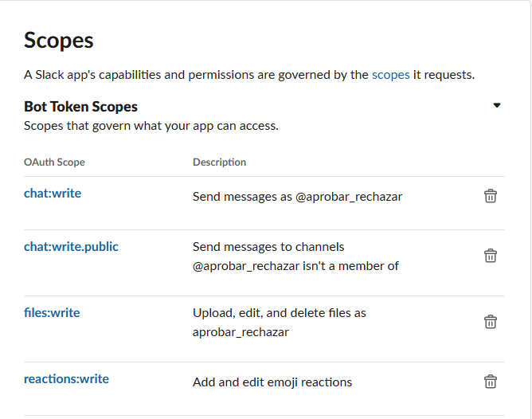532x419 pixels.
Task: Click the chat:write.public scope name
Action: [x=71, y=246]
